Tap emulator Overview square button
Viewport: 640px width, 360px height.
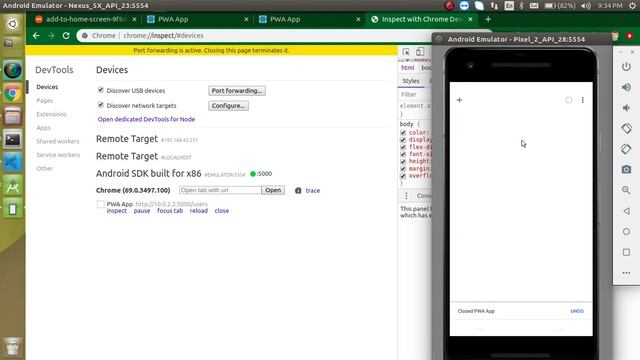point(626,252)
